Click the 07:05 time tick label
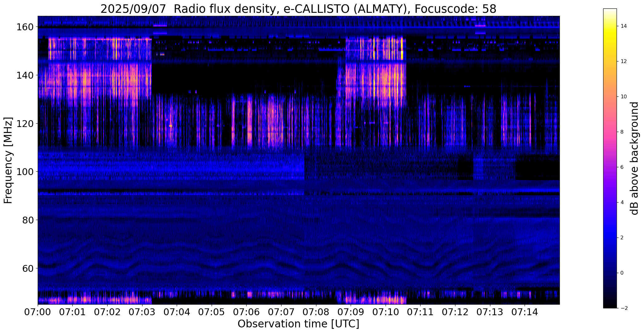The height and width of the screenshot is (333, 644). (x=212, y=312)
